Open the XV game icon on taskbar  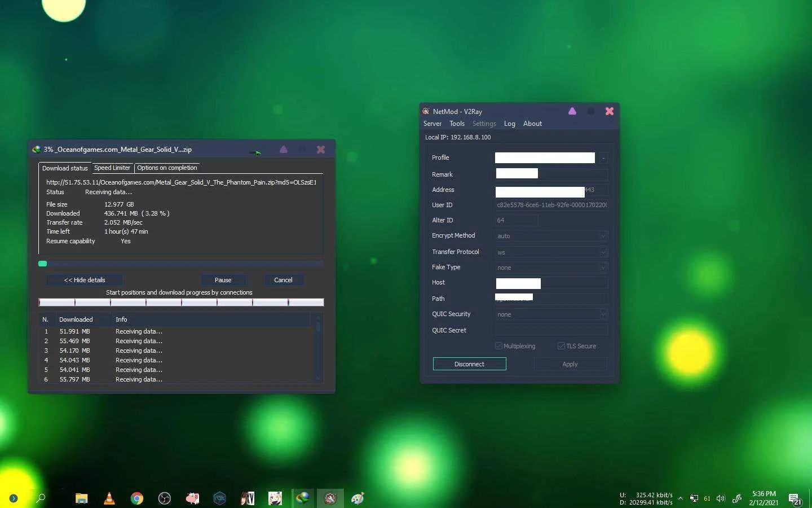248,498
